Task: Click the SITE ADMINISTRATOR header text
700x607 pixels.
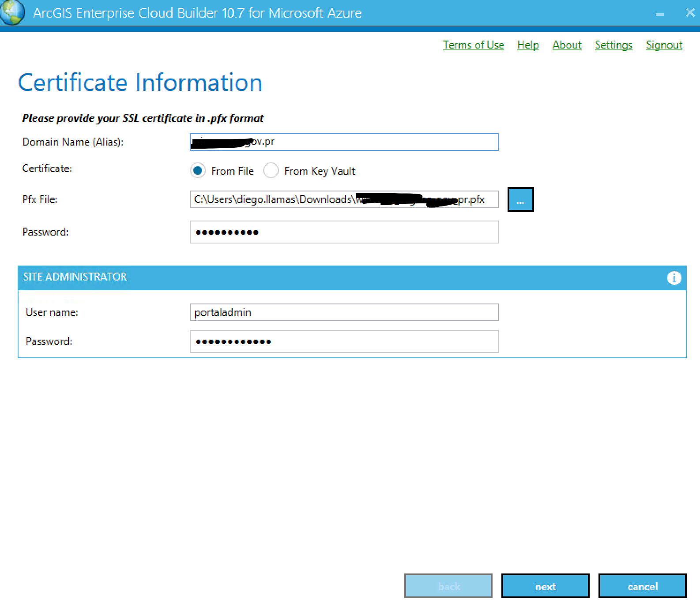Action: coord(75,277)
